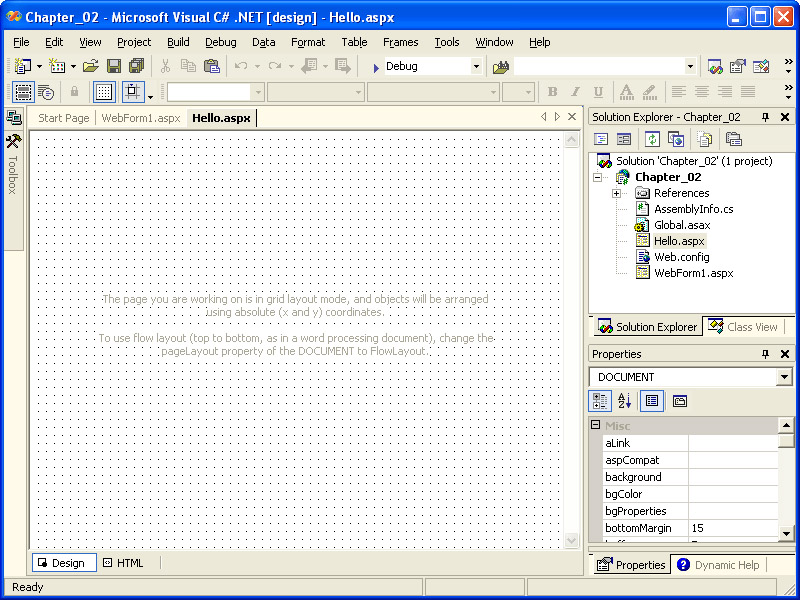Toggle Categorized view in Properties panel

(601, 401)
